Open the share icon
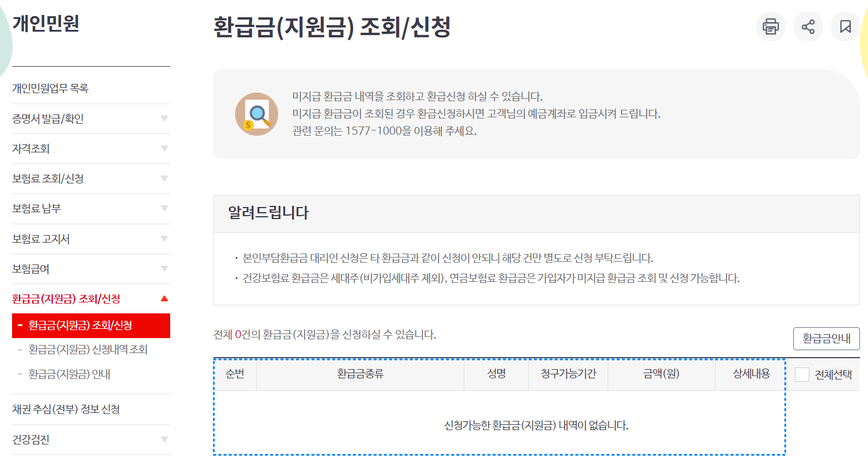Viewport: 868px width, 460px height. tap(808, 26)
